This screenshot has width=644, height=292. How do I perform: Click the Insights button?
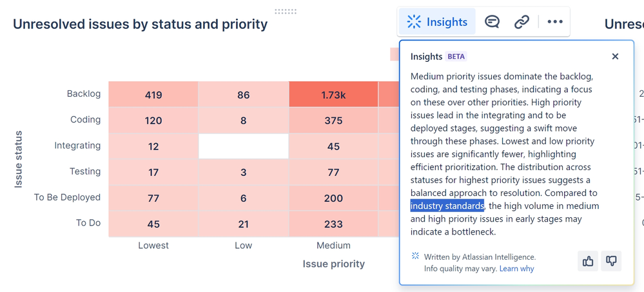tap(436, 22)
